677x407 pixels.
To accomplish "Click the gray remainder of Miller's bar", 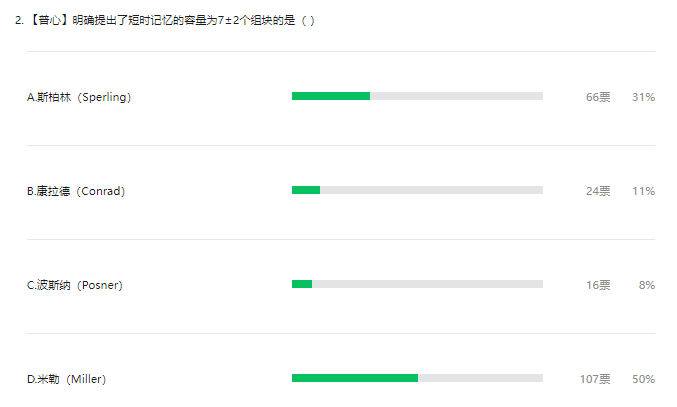I will click(481, 378).
